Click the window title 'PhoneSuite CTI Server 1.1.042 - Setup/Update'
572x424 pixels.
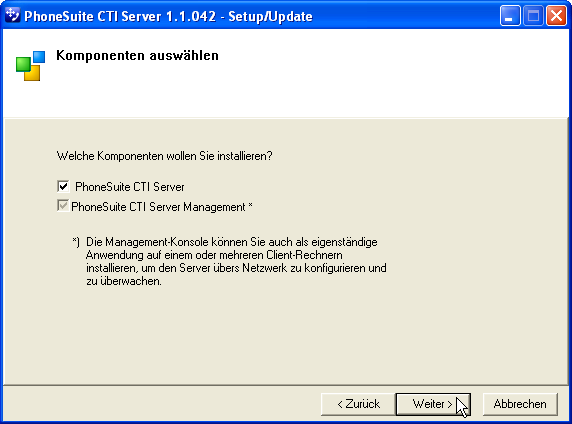click(168, 16)
